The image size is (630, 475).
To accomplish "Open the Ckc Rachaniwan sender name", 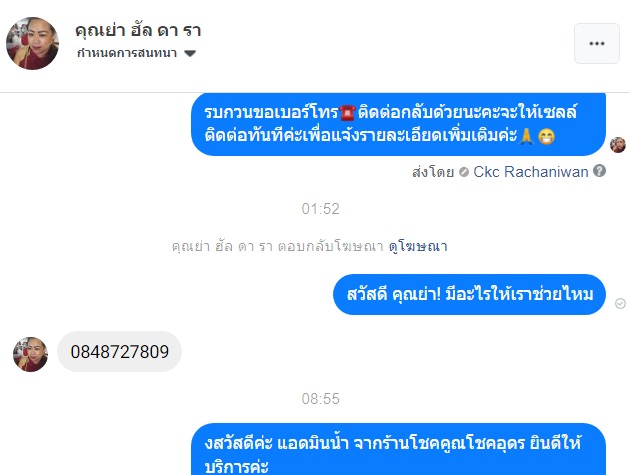I will tap(530, 172).
